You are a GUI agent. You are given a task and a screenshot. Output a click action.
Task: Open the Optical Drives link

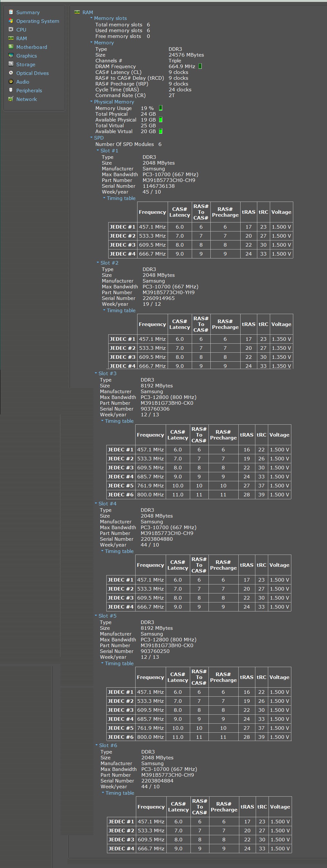(32, 73)
